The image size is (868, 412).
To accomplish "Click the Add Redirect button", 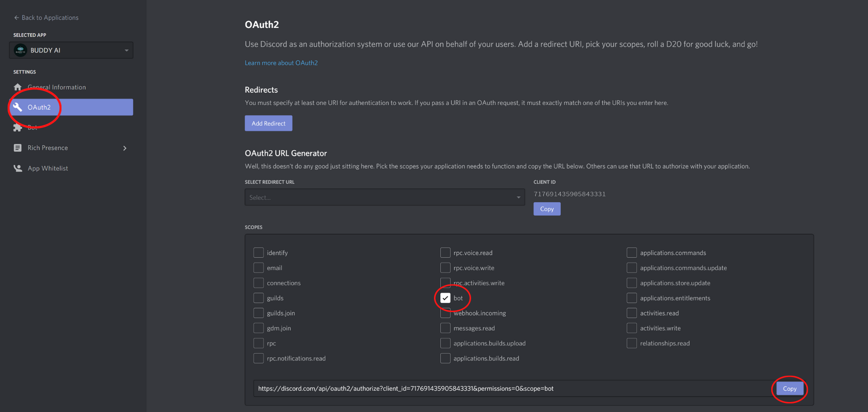I will tap(269, 123).
